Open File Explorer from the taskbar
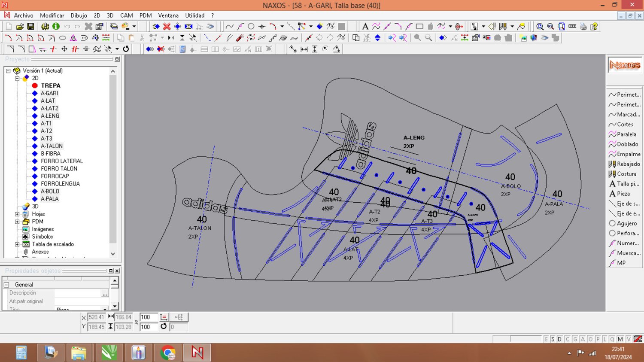 pyautogui.click(x=79, y=353)
